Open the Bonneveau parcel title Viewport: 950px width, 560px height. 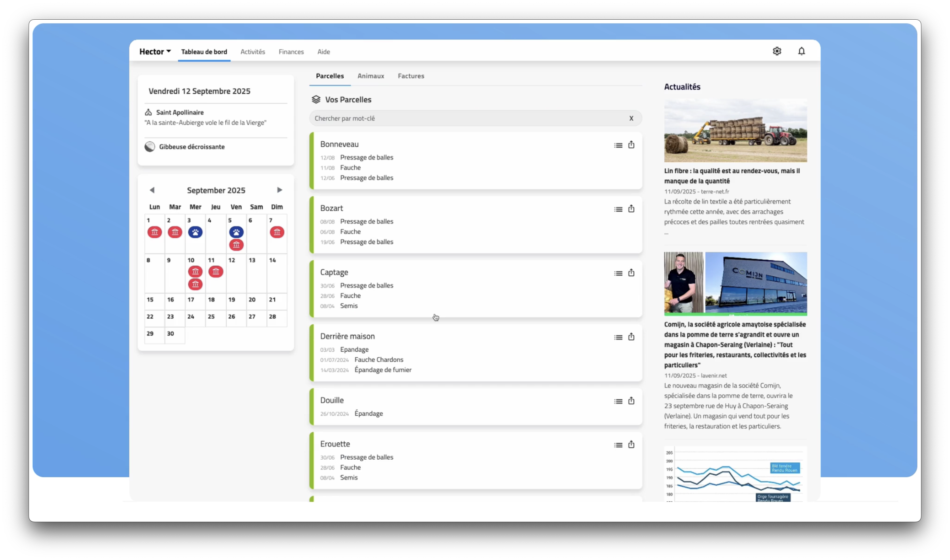339,144
